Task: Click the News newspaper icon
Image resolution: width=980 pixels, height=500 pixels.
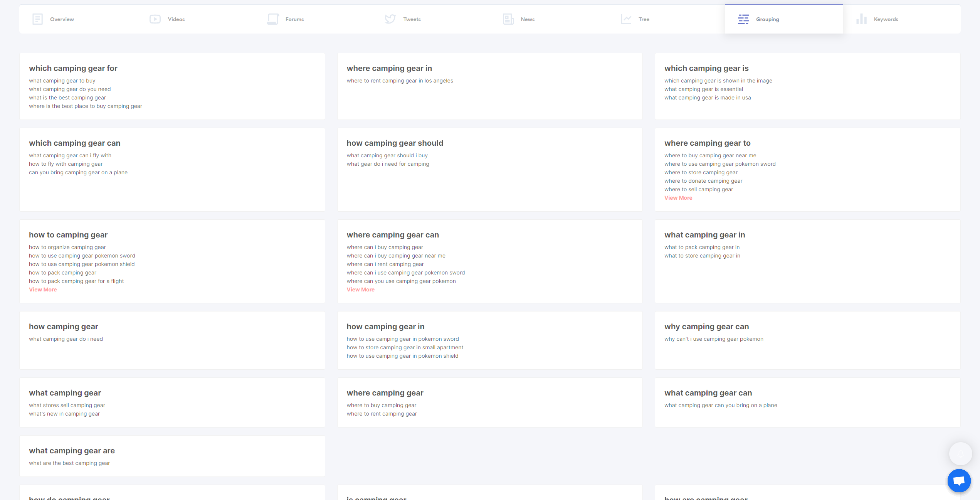Action: pyautogui.click(x=508, y=19)
